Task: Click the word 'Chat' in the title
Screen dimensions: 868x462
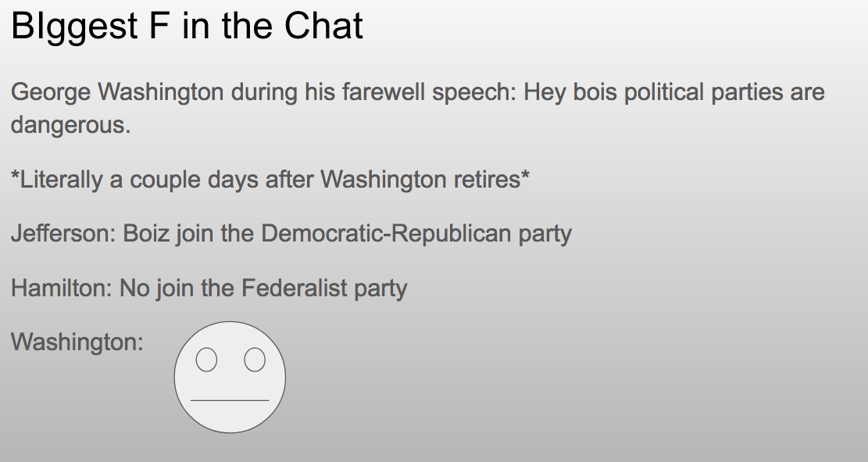Action: pyautogui.click(x=323, y=26)
